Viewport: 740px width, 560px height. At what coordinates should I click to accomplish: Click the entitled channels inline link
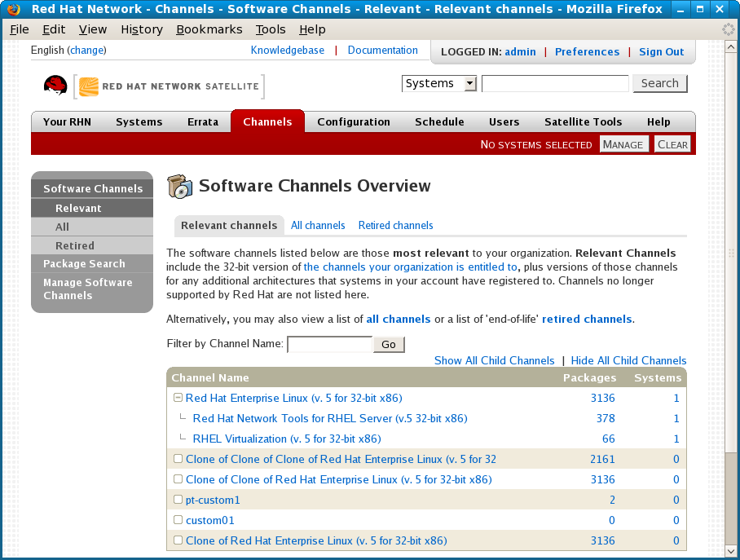coord(411,267)
